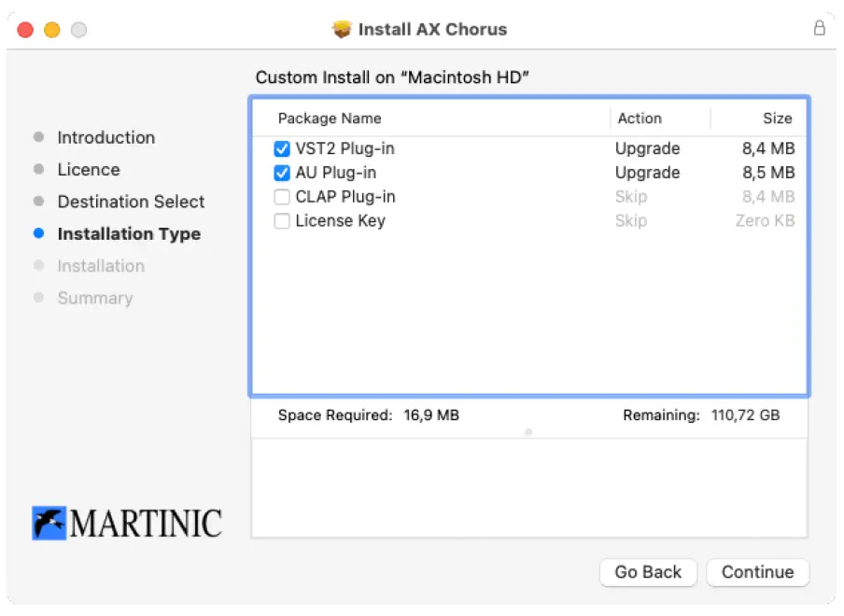Enable the License Key checkbox
Image resolution: width=844 pixels, height=616 pixels.
click(x=282, y=221)
